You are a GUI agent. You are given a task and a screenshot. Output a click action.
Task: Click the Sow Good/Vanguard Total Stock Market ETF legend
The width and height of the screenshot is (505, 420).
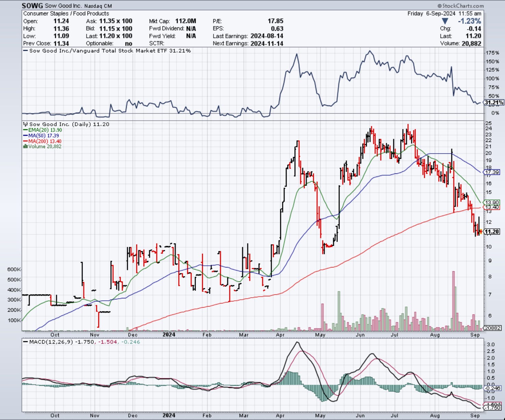point(107,51)
